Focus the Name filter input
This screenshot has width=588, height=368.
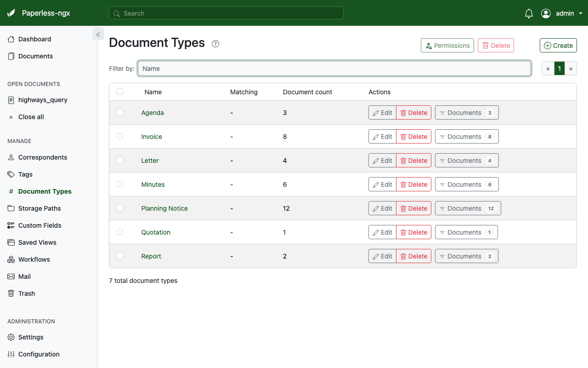[x=334, y=69]
